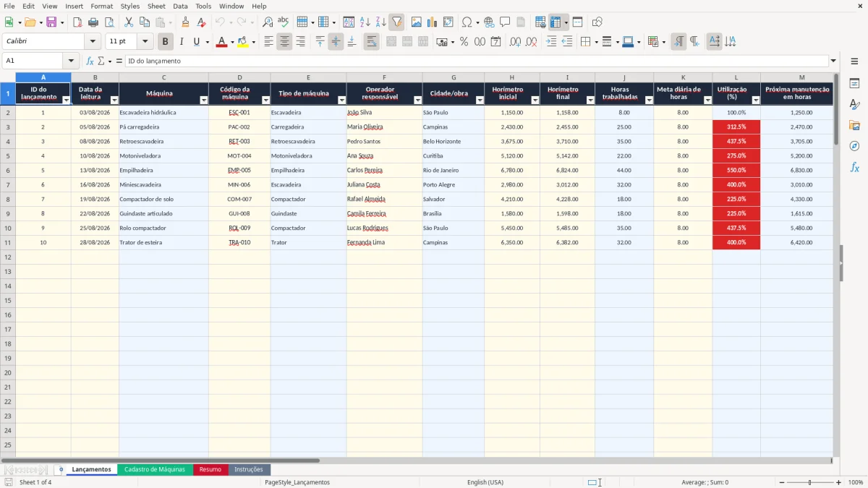Open Find and Replace icon
Viewport: 868px width, 488px height.
(x=268, y=22)
